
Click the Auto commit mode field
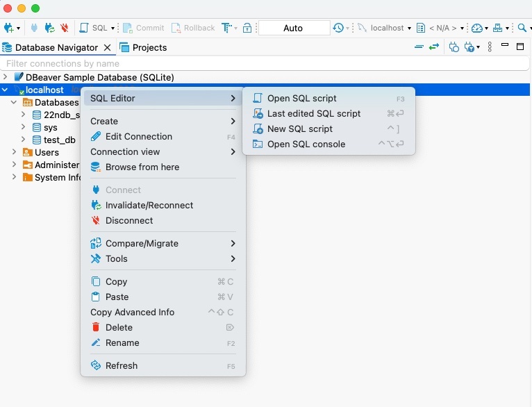click(294, 28)
